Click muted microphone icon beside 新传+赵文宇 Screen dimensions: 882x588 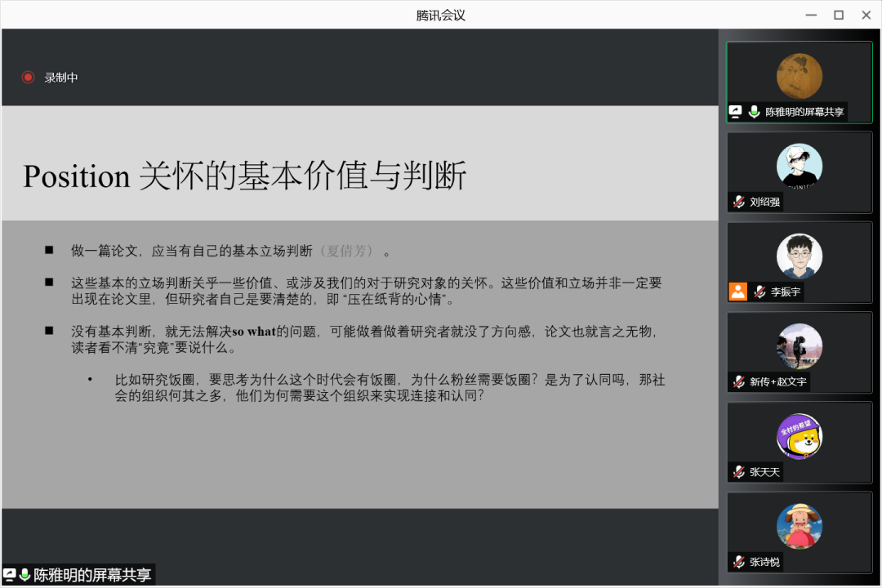pyautogui.click(x=738, y=381)
